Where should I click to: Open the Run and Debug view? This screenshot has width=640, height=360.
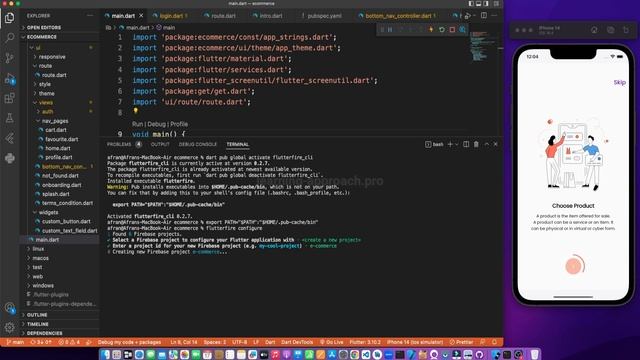pos(9,78)
